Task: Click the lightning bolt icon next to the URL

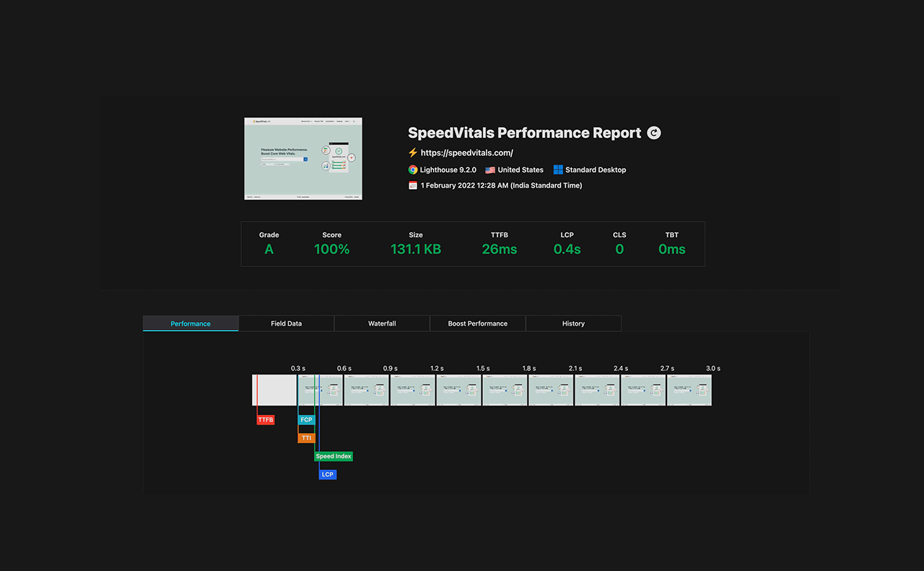Action: [x=413, y=152]
